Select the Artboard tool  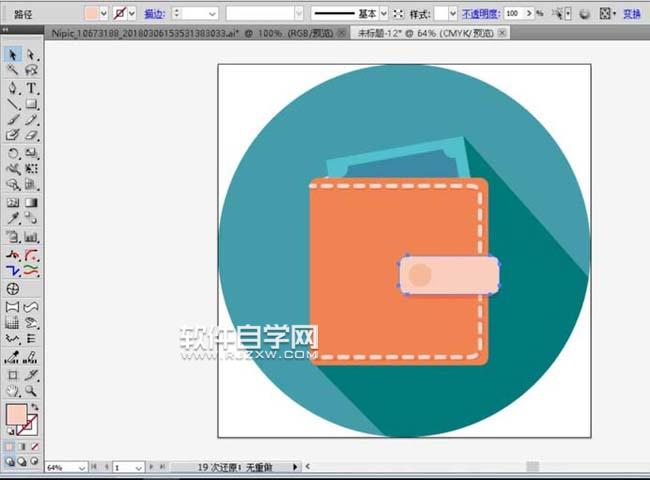(x=13, y=375)
